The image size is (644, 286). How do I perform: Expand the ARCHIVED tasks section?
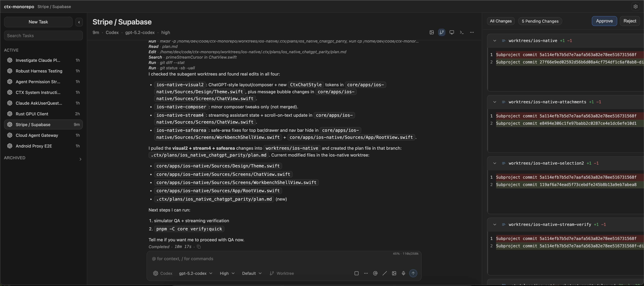point(80,159)
